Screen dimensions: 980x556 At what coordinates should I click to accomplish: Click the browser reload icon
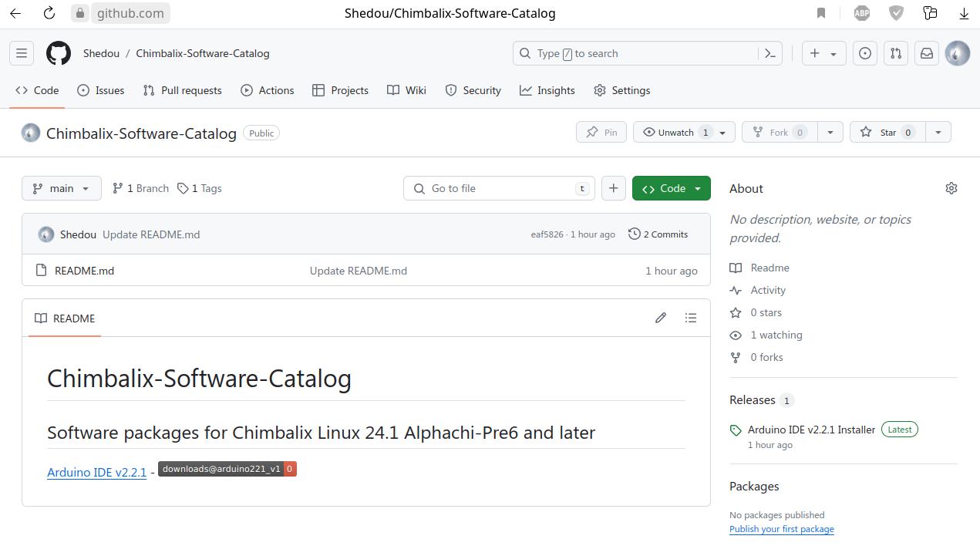pos(49,13)
